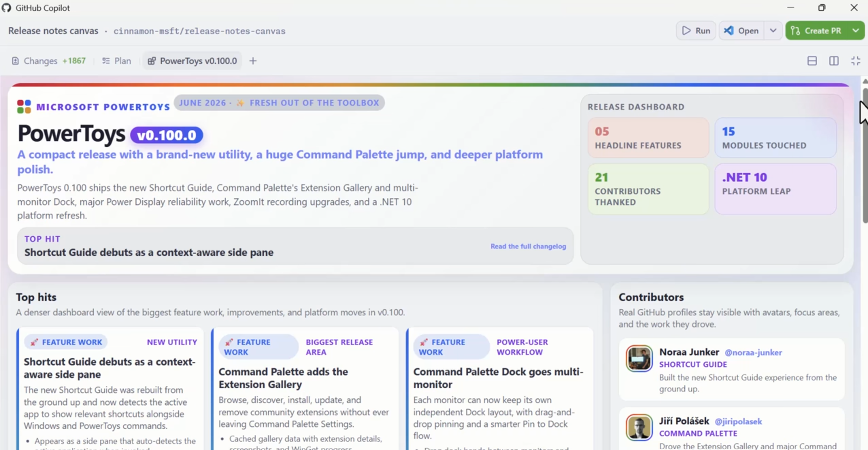Click Feature Work tag on Shortcut Guide card
Screen dimensions: 868x450
tap(66, 342)
